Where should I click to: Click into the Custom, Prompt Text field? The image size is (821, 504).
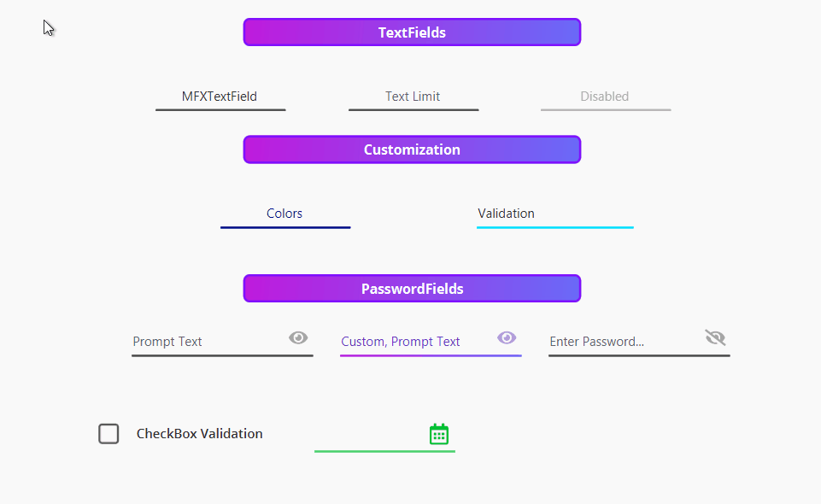(414, 342)
